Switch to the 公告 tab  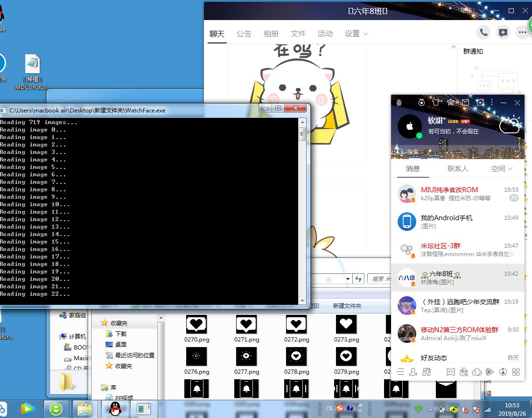(244, 34)
